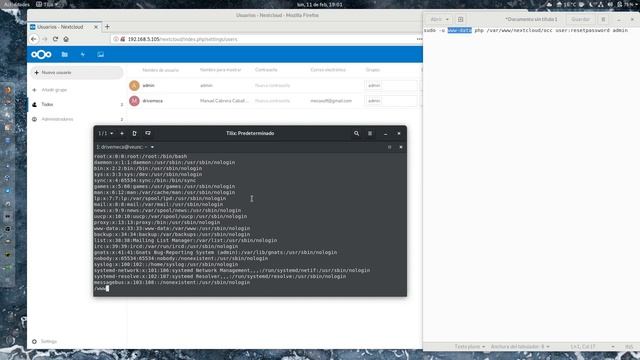Go back in Firefox

pos(34,39)
